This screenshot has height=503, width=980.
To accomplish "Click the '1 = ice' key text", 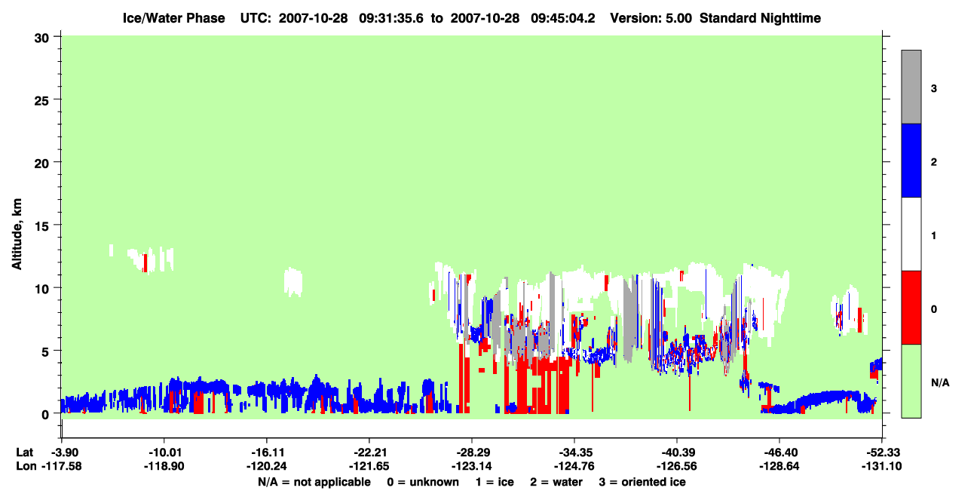I will (495, 482).
